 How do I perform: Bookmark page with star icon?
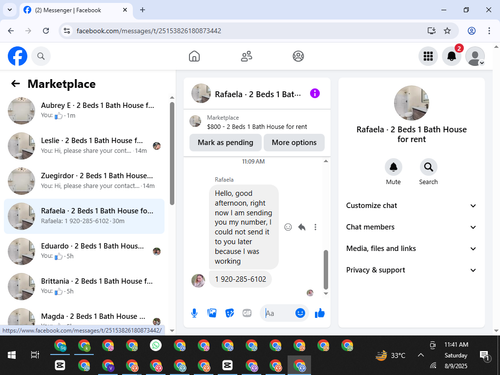tap(447, 31)
